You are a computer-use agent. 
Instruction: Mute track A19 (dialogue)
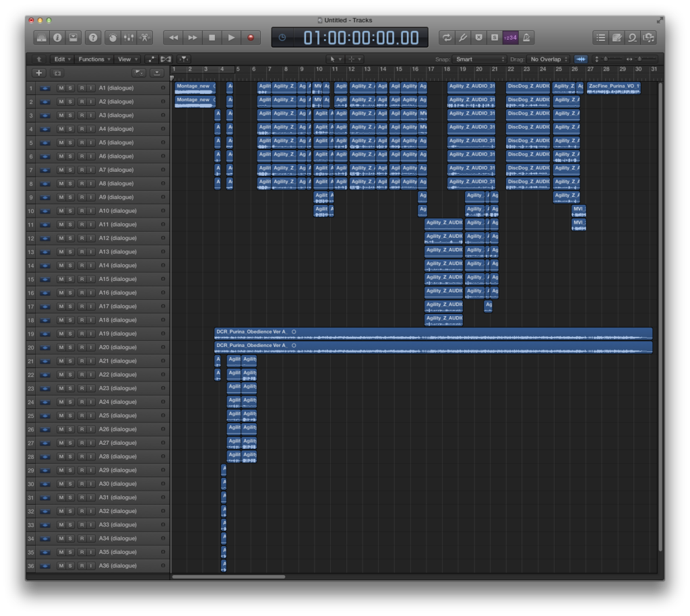coord(61,334)
